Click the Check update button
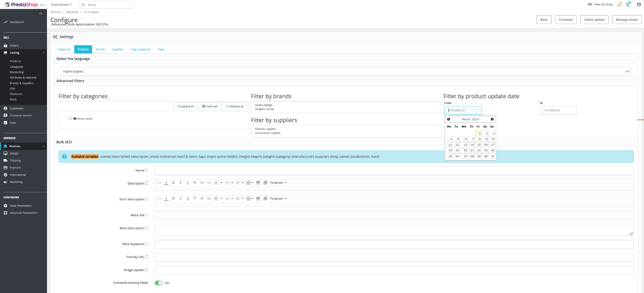The height and width of the screenshot is (293, 644). tap(594, 20)
